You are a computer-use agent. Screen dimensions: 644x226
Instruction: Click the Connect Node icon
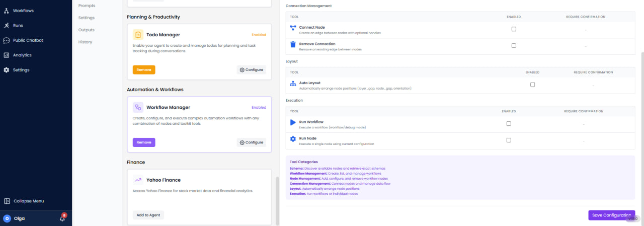click(x=293, y=28)
